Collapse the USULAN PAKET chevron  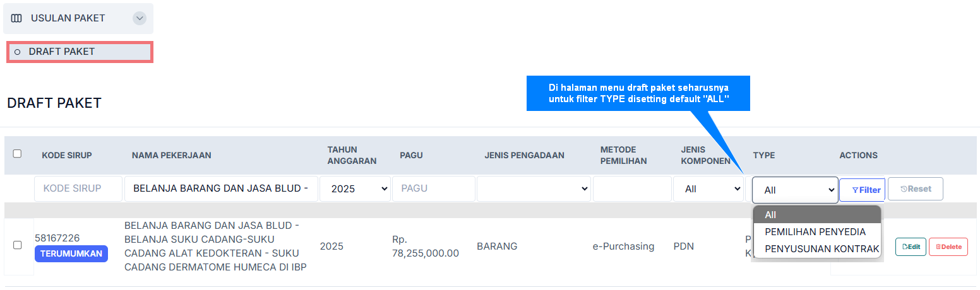tap(140, 18)
